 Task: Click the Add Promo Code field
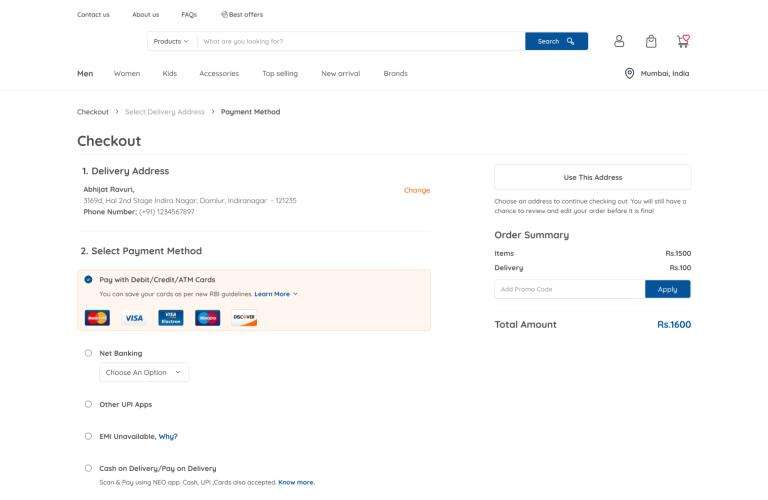coord(570,289)
